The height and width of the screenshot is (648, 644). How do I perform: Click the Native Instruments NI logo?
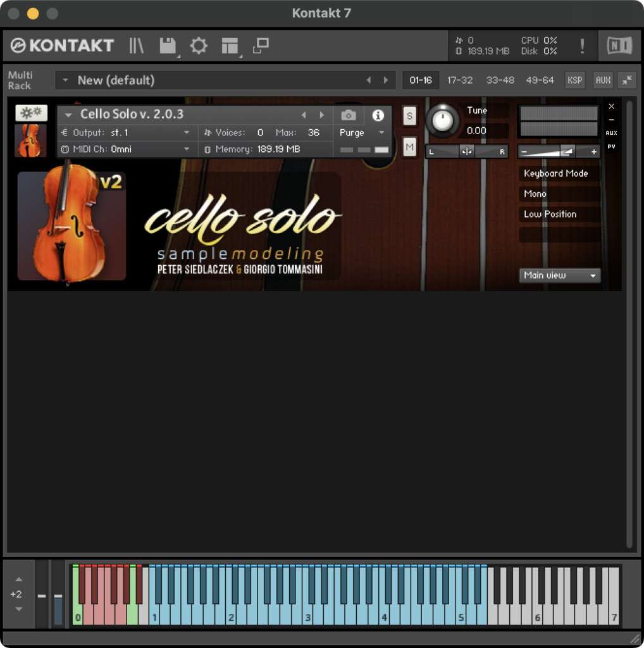tap(619, 46)
